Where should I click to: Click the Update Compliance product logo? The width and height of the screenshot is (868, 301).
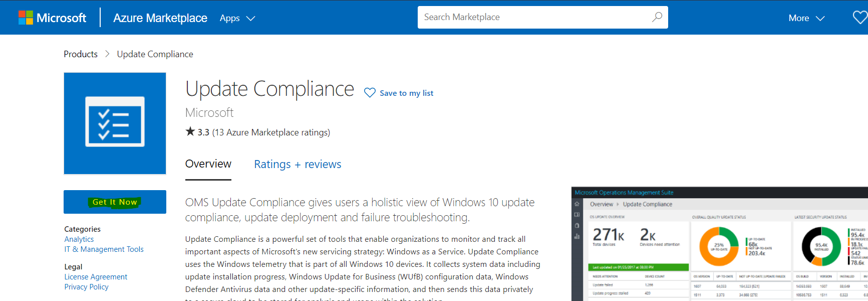point(115,123)
